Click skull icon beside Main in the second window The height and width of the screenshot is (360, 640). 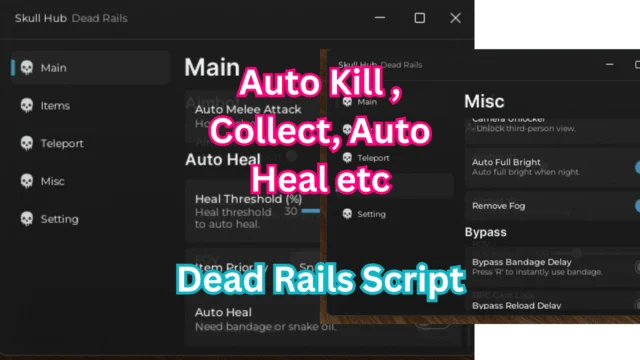tap(347, 102)
